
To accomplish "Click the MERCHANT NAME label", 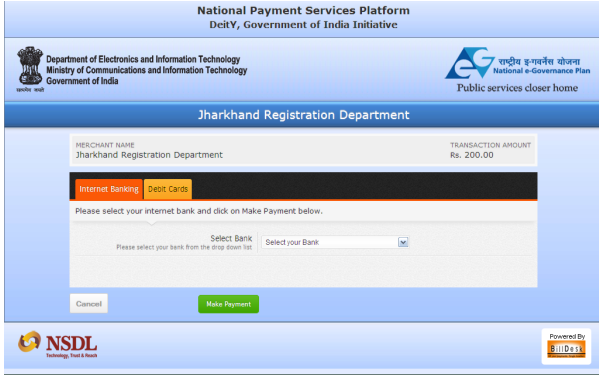I will 105,145.
